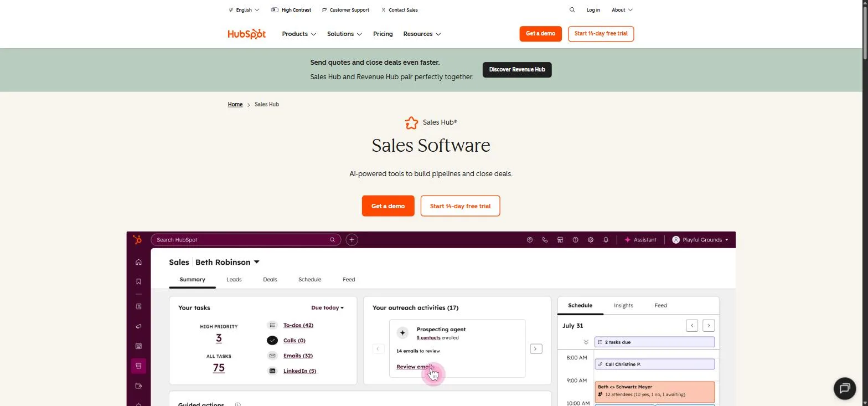Open Customer Support link
Image resolution: width=868 pixels, height=406 pixels.
click(x=345, y=10)
